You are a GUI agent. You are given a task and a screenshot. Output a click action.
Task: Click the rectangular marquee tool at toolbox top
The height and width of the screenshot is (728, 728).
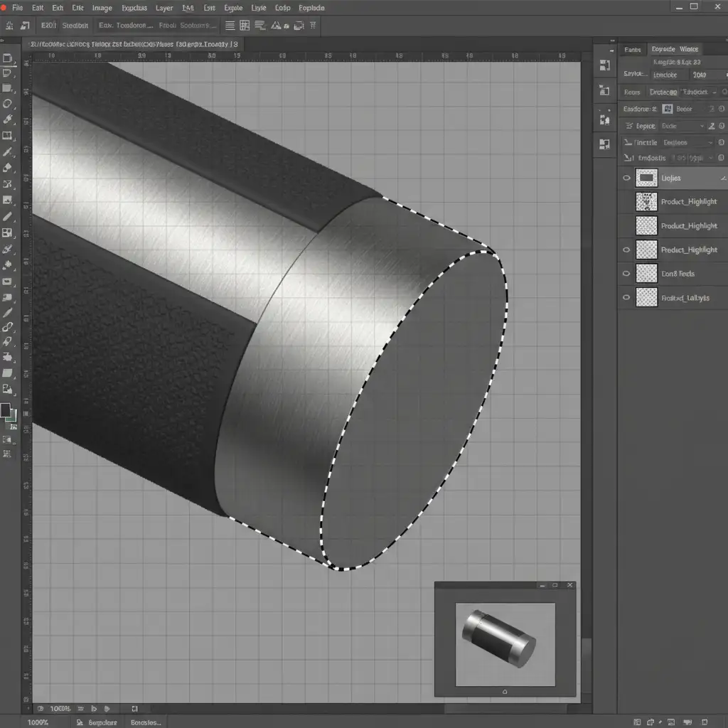8,59
